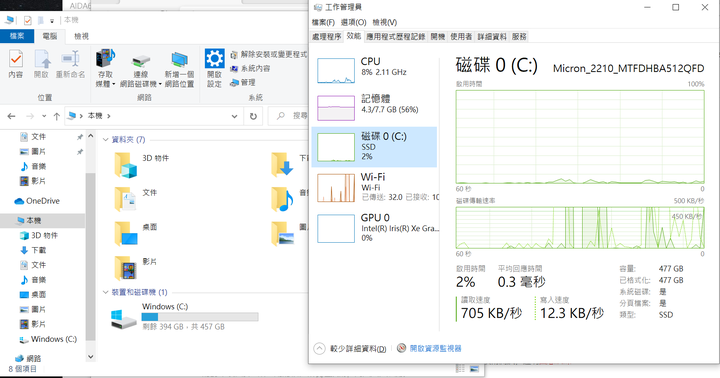Select 桌面 in navigation sidebar
Viewport: 720px width, 378px height.
point(33,294)
